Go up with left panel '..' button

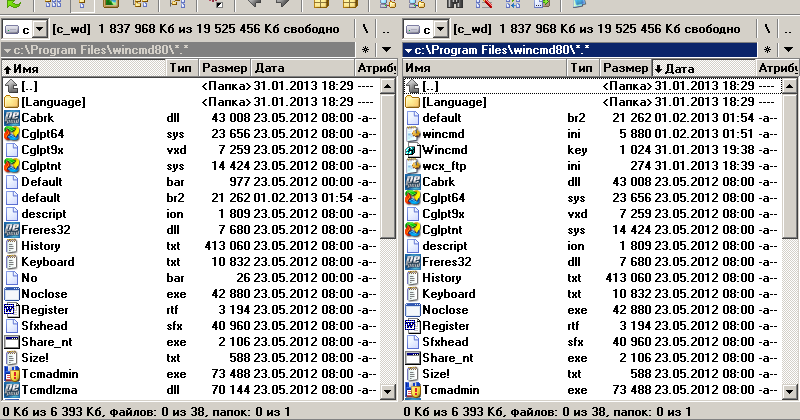pyautogui.click(x=386, y=29)
